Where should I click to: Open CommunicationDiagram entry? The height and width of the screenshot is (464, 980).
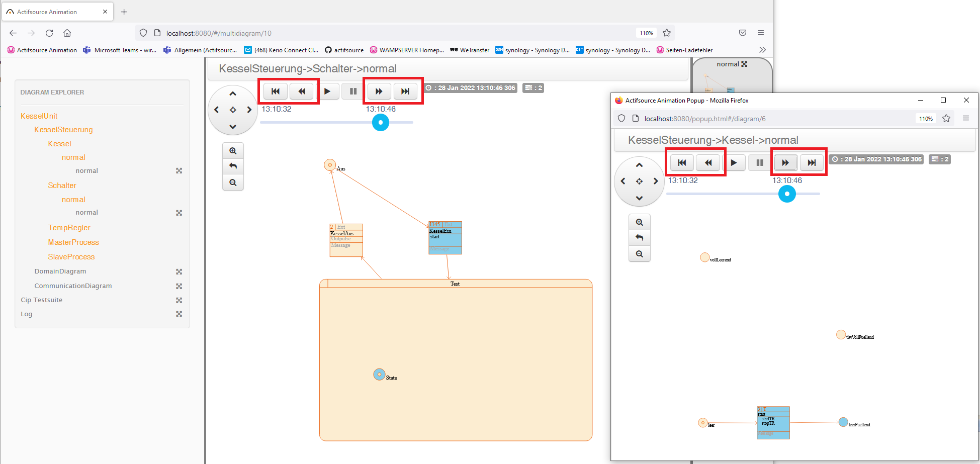coord(73,286)
